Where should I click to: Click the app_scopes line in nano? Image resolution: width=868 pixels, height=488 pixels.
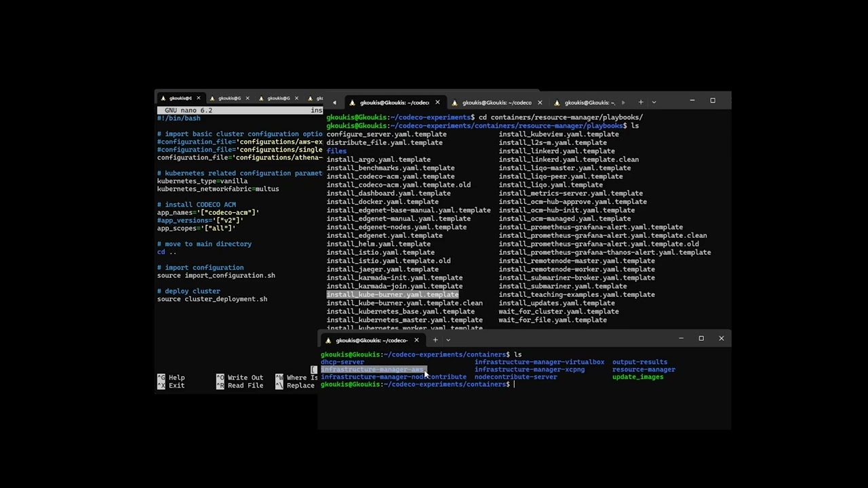(197, 228)
